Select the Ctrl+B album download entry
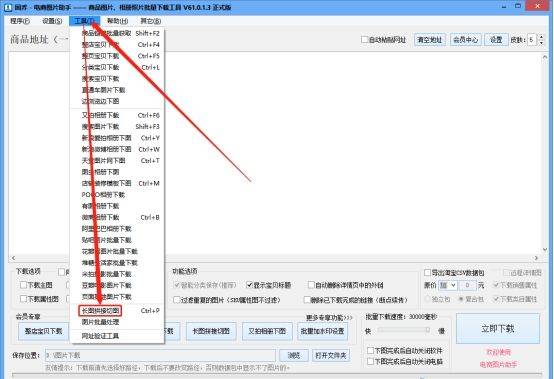Image resolution: width=554 pixels, height=379 pixels. click(x=118, y=217)
